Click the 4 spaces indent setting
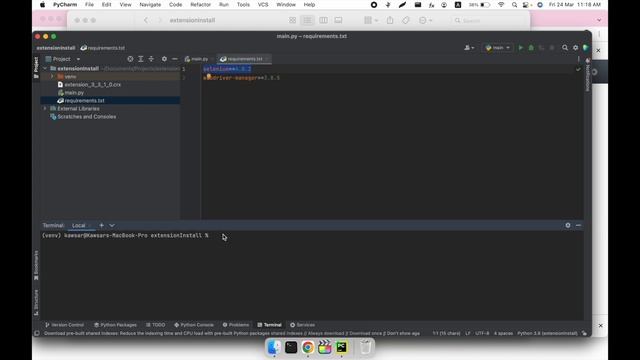This screenshot has height=360, width=640. (x=503, y=333)
